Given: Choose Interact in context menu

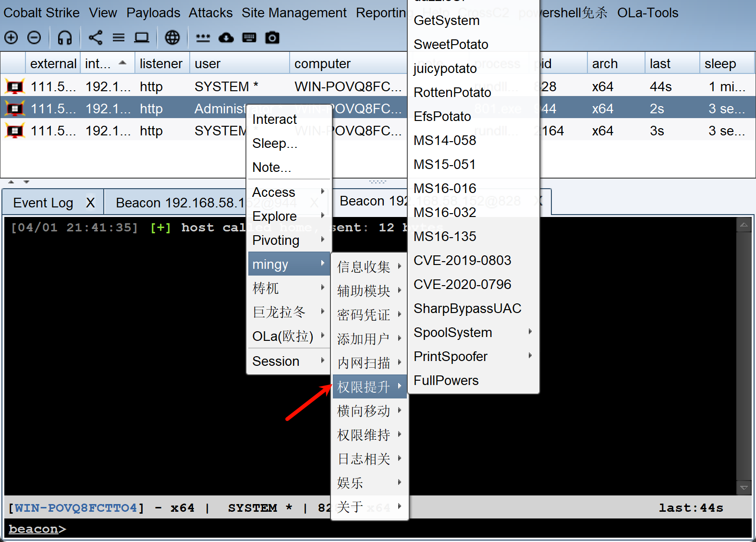Looking at the screenshot, I should pos(289,119).
